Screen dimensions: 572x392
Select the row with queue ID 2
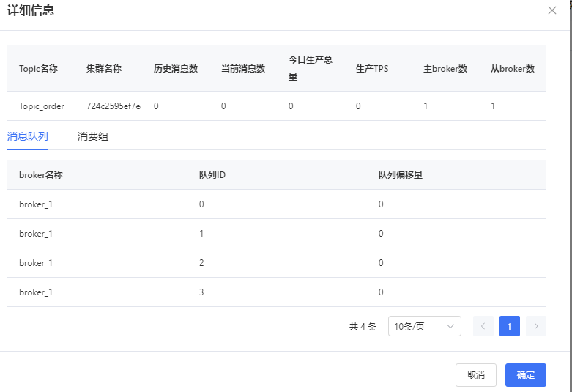[276, 263]
